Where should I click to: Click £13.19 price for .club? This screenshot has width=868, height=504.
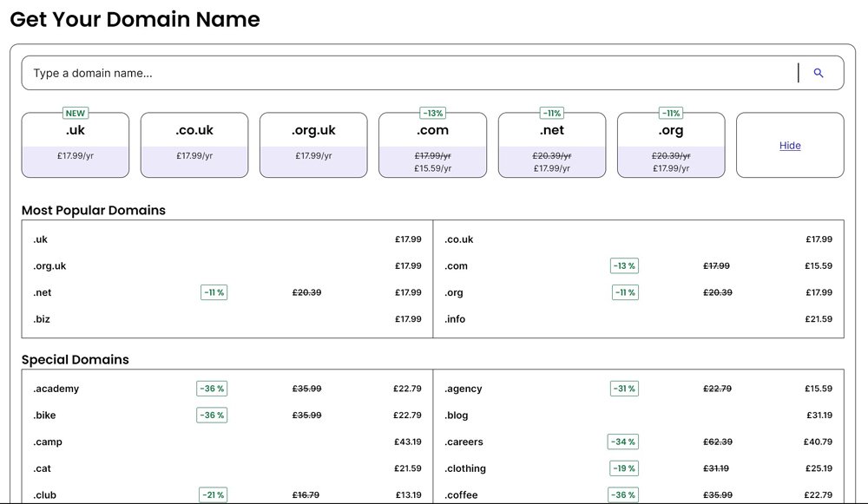point(409,494)
